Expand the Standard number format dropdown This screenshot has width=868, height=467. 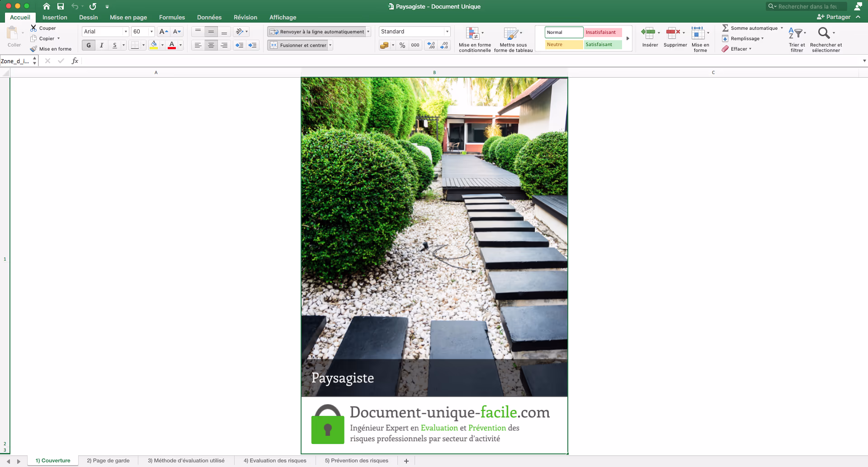[447, 32]
